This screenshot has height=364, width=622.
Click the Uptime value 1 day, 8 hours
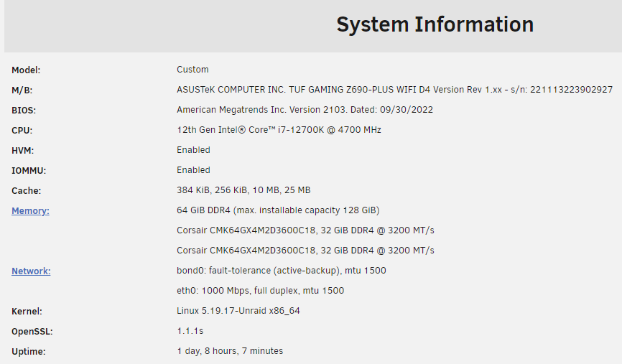[230, 351]
